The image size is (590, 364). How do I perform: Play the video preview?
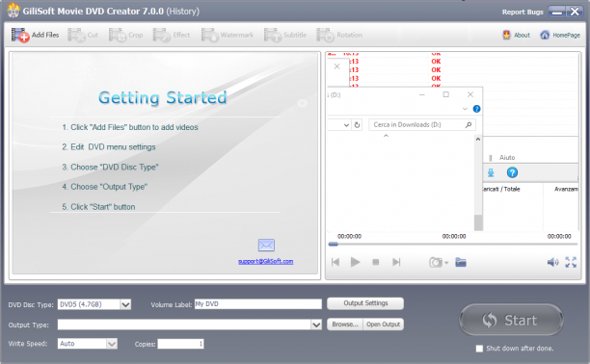(355, 262)
